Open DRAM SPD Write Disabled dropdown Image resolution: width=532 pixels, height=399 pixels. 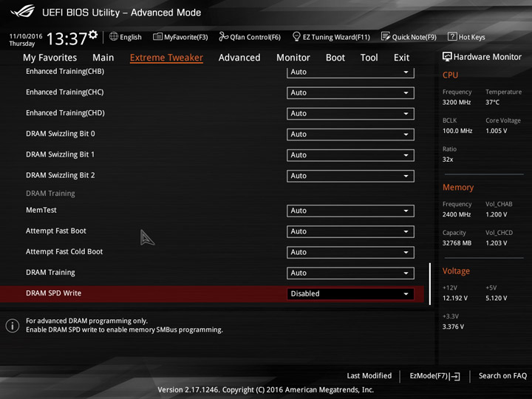(x=350, y=294)
